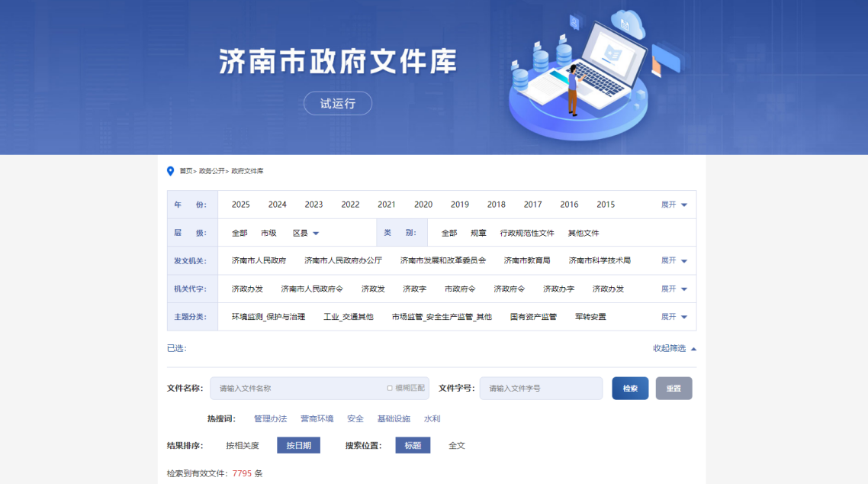The height and width of the screenshot is (484, 868).
Task: Sort results by 按相关度
Action: [243, 446]
